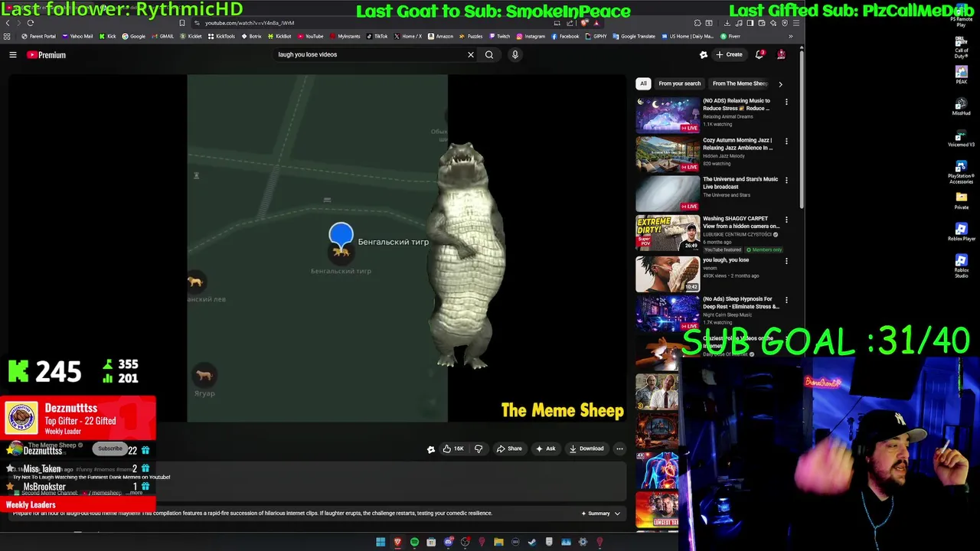The height and width of the screenshot is (551, 980).
Task: Open File Explorer from the taskbar
Action: point(498,542)
